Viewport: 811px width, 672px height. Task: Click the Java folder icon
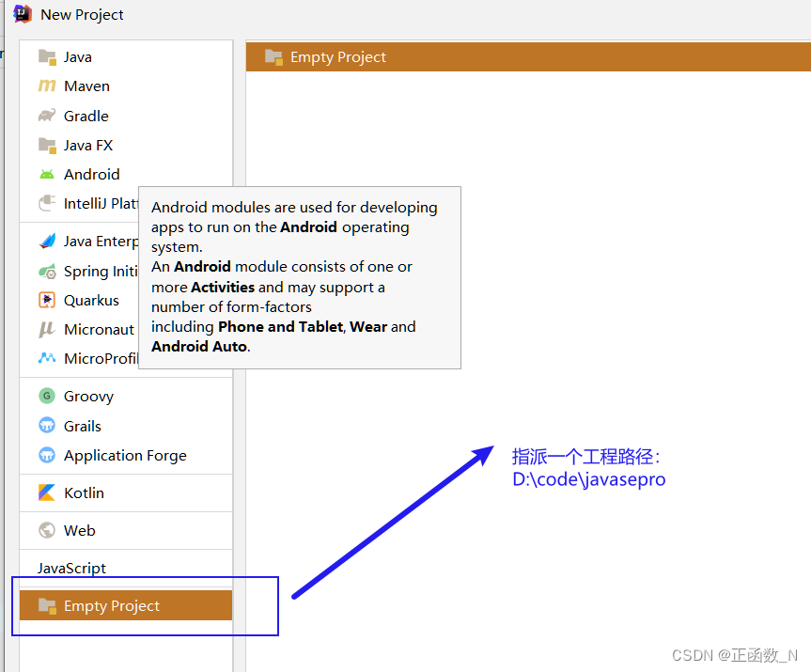(47, 57)
